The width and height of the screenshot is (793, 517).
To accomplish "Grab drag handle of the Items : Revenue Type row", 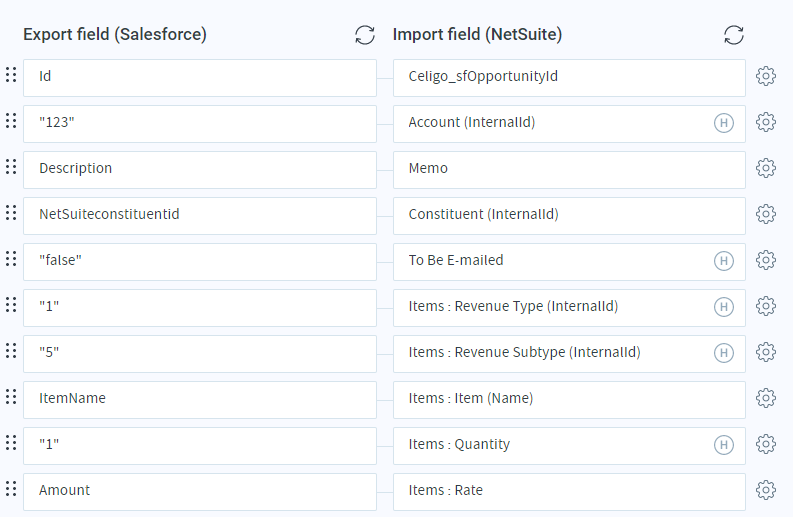I will (11, 305).
